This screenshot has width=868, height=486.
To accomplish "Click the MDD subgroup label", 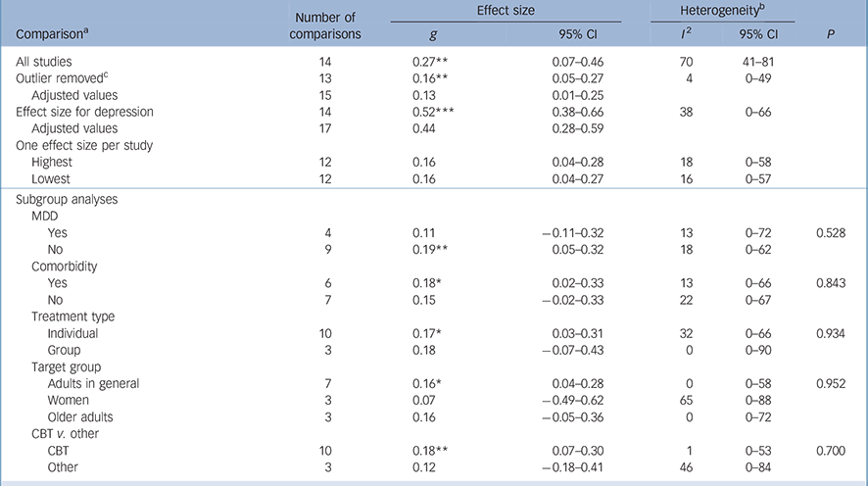I will click(x=47, y=218).
